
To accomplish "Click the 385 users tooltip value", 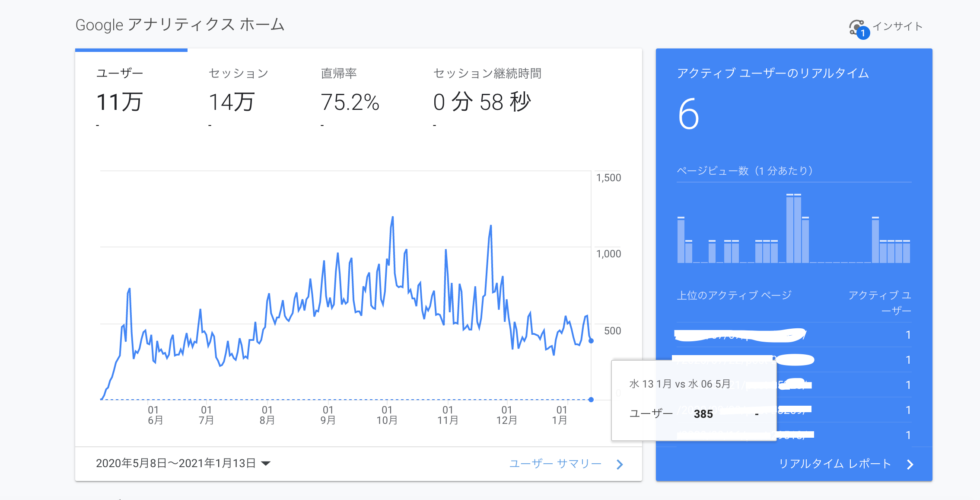I will coord(704,414).
